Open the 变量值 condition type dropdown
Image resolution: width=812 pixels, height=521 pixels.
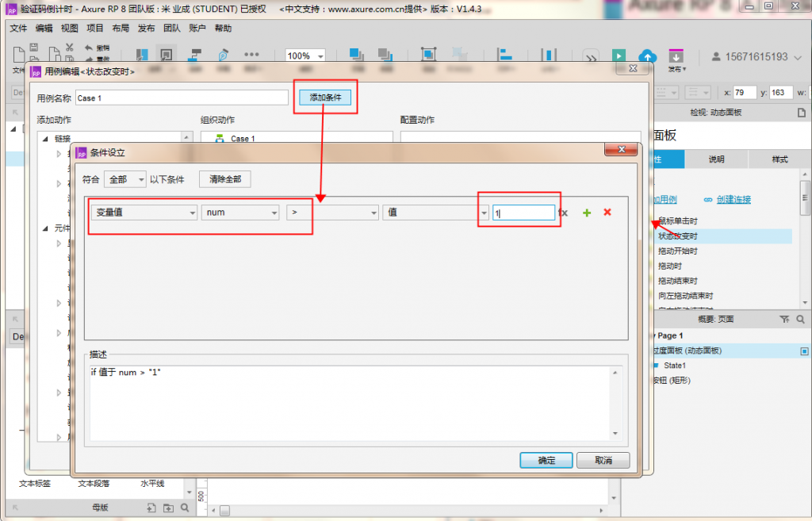(143, 213)
